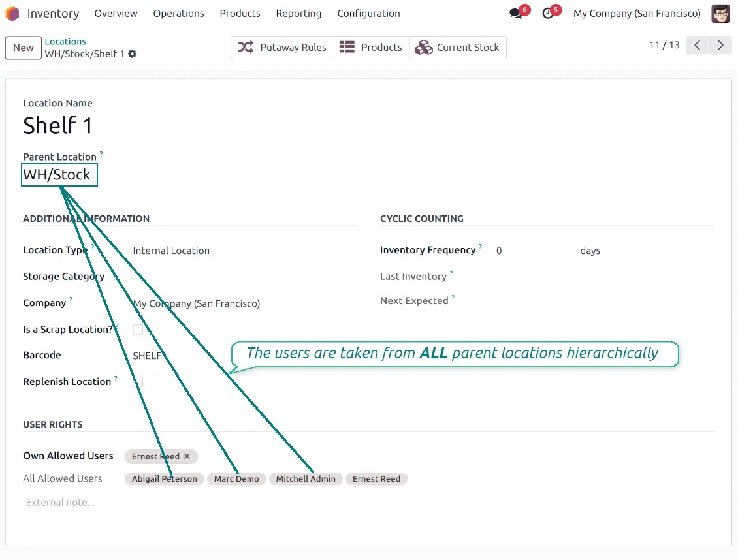Image resolution: width=738 pixels, height=560 pixels.
Task: Open the gear actions menu beside Shelf 1
Action: tap(133, 54)
